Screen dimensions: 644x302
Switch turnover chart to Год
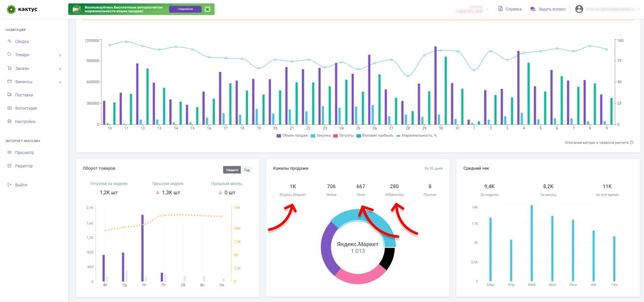tap(247, 170)
